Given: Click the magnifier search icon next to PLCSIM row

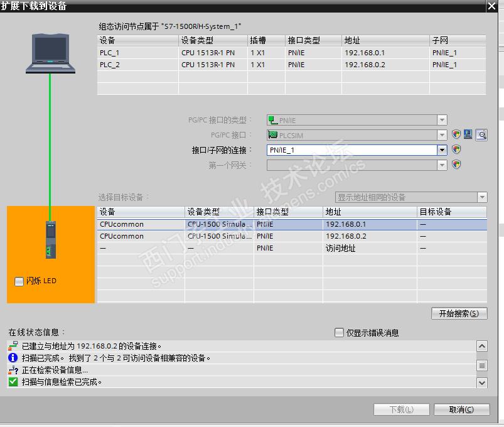Looking at the screenshot, I should tap(481, 135).
